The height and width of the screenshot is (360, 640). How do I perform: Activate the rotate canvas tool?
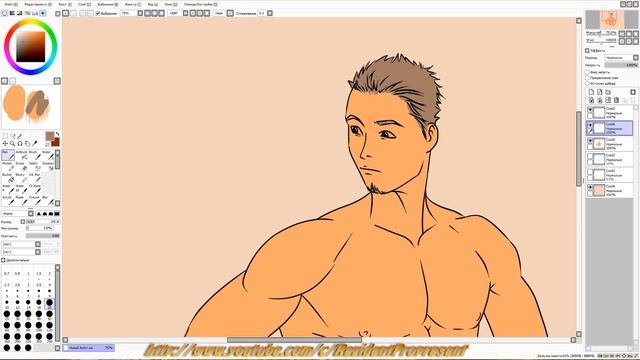[x=20, y=144]
